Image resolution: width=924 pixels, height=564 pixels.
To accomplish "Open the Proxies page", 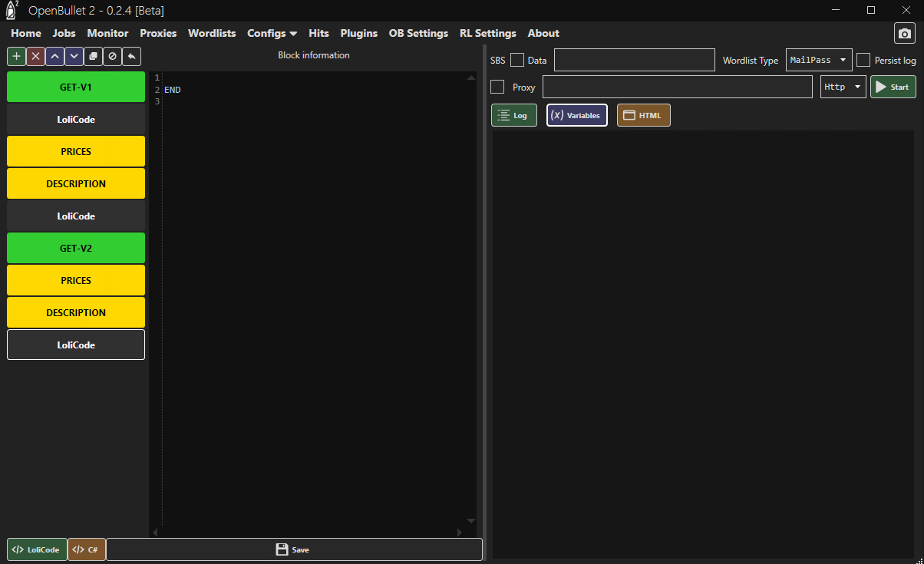I will 158,33.
